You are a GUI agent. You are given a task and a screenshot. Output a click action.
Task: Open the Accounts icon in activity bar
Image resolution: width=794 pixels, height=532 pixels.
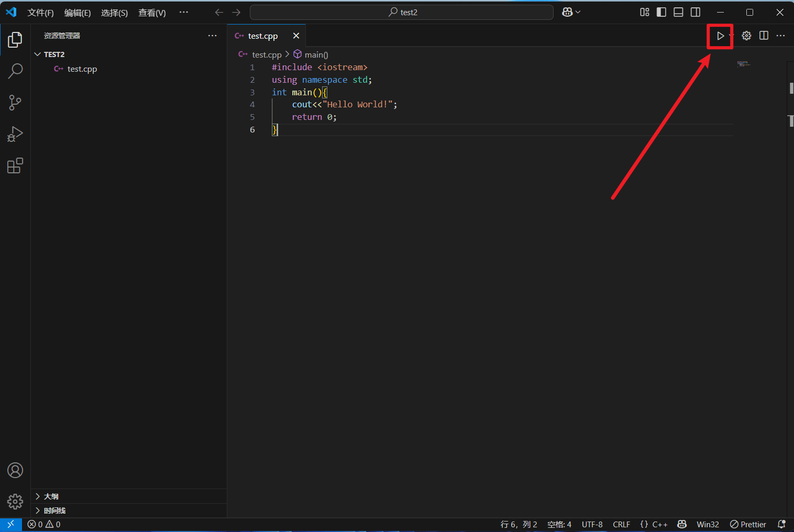click(15, 470)
